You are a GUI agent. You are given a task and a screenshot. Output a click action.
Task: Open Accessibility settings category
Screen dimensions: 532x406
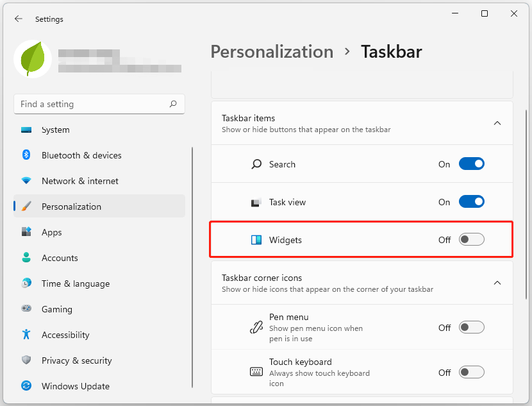click(x=99, y=335)
